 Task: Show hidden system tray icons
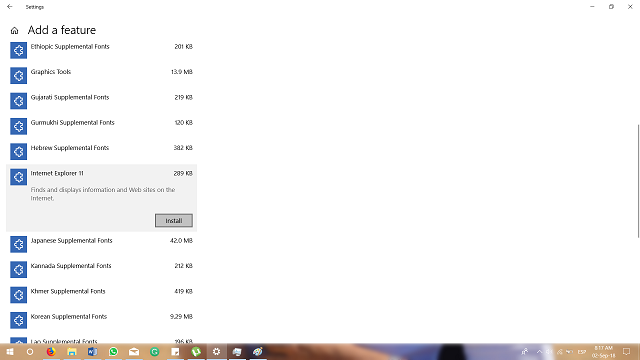tap(539, 352)
